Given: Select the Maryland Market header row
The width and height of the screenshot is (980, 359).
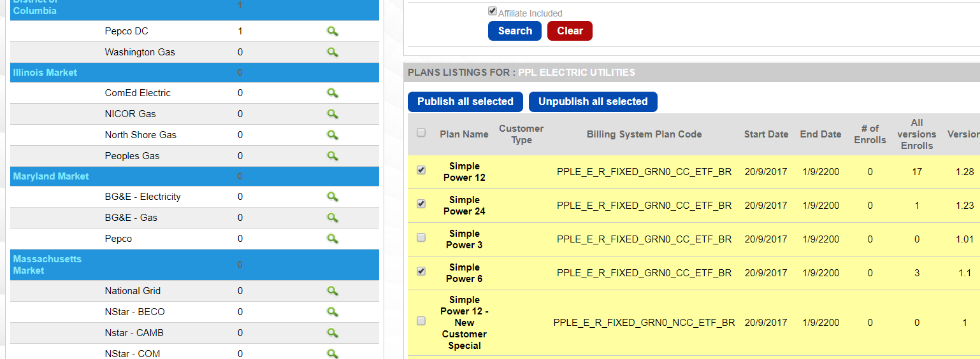Looking at the screenshot, I should pos(194,176).
